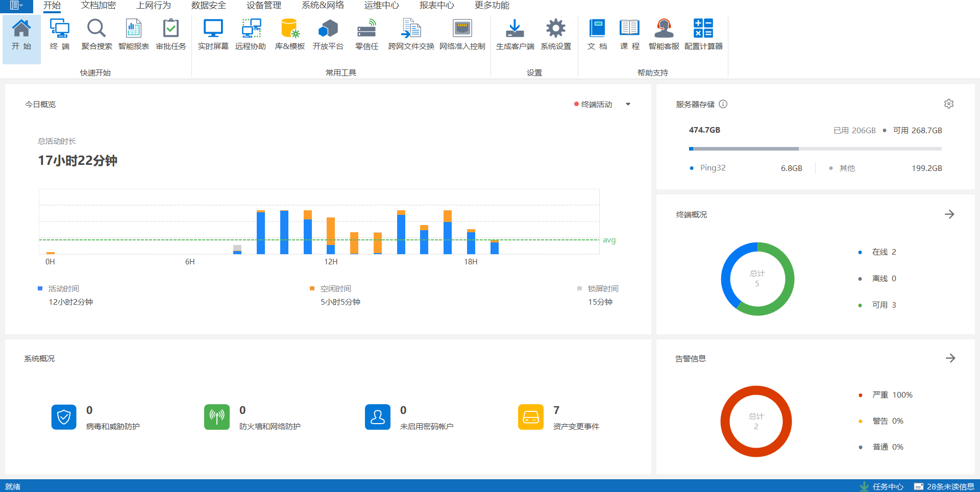Open 任务中心 in the status bar
Viewport: 980px width, 492px height.
[x=882, y=486]
